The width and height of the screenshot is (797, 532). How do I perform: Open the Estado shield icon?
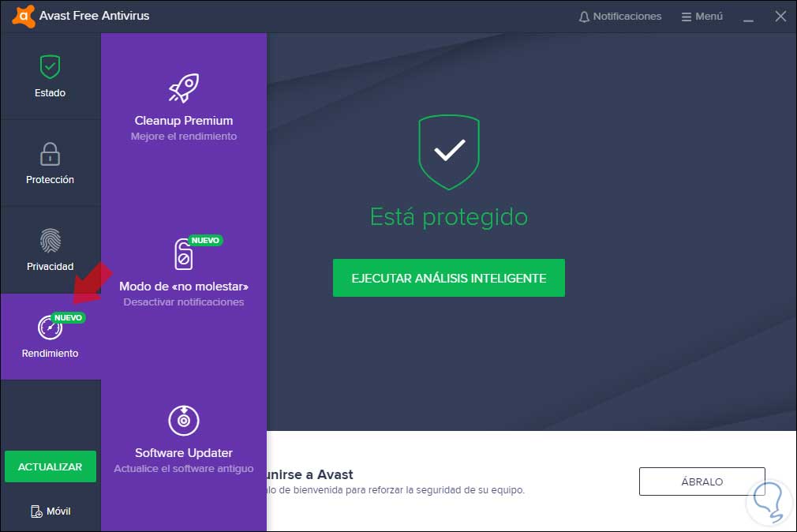click(x=50, y=66)
